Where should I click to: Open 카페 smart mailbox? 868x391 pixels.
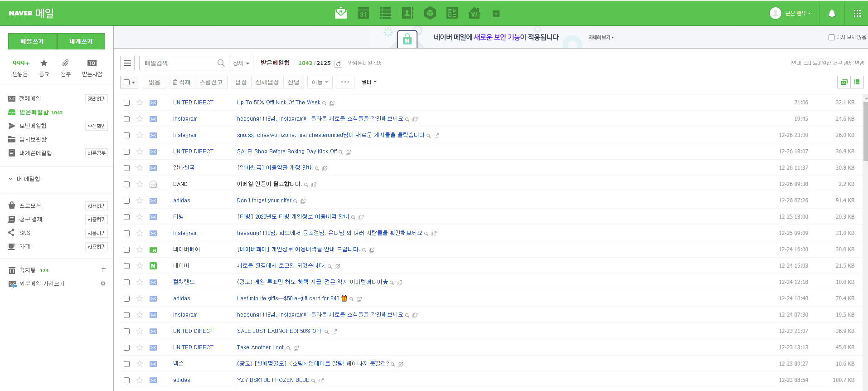click(x=24, y=246)
